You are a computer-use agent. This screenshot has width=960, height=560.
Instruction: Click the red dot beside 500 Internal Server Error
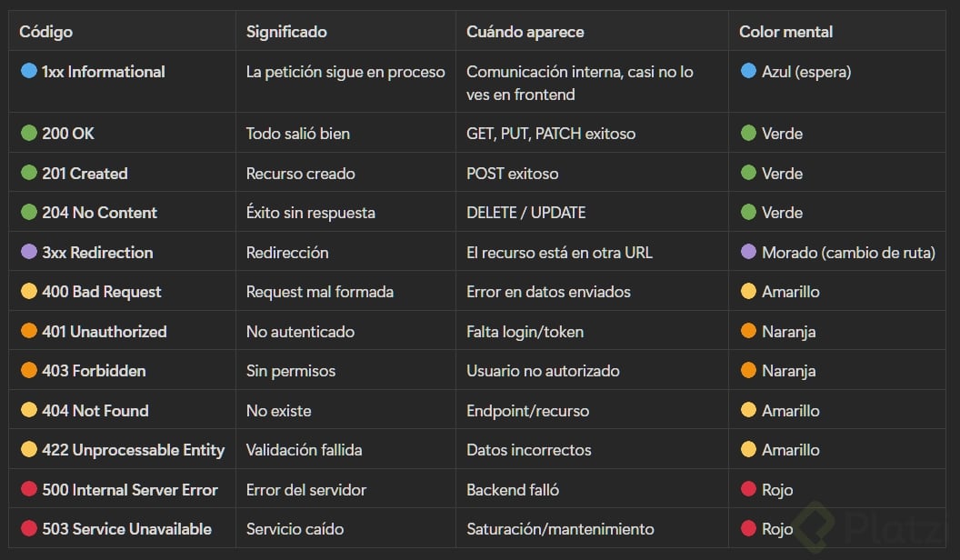click(x=28, y=489)
